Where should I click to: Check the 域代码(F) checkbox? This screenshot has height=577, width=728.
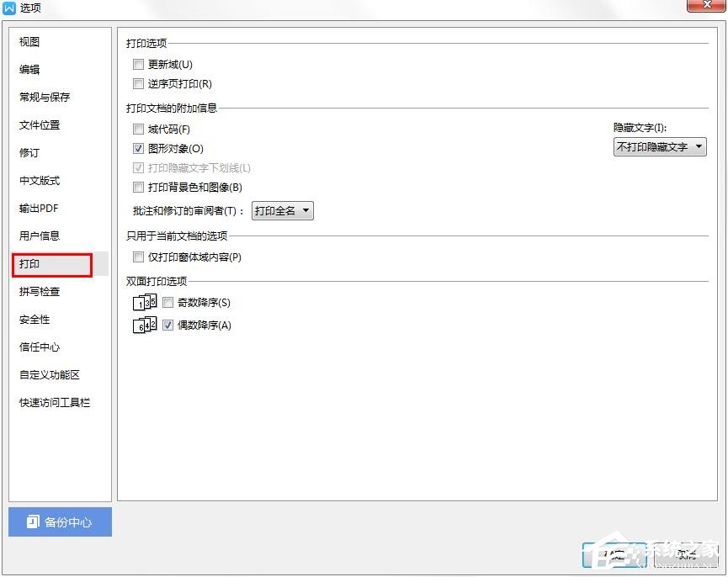tap(138, 129)
